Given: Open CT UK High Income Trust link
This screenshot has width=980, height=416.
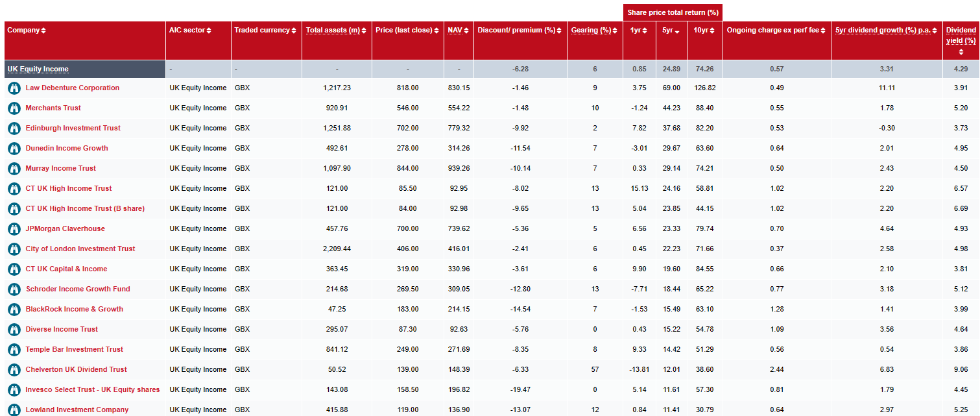Looking at the screenshot, I should tap(69, 189).
